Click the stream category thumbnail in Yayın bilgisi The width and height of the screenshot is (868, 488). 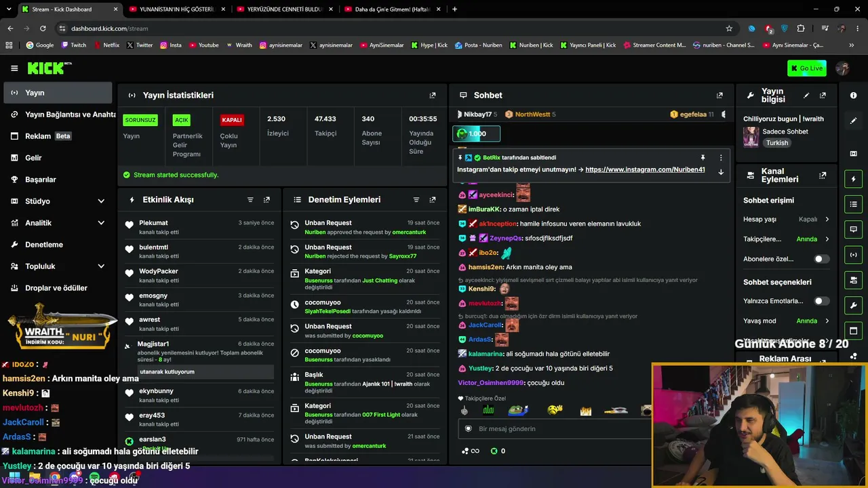tap(751, 137)
